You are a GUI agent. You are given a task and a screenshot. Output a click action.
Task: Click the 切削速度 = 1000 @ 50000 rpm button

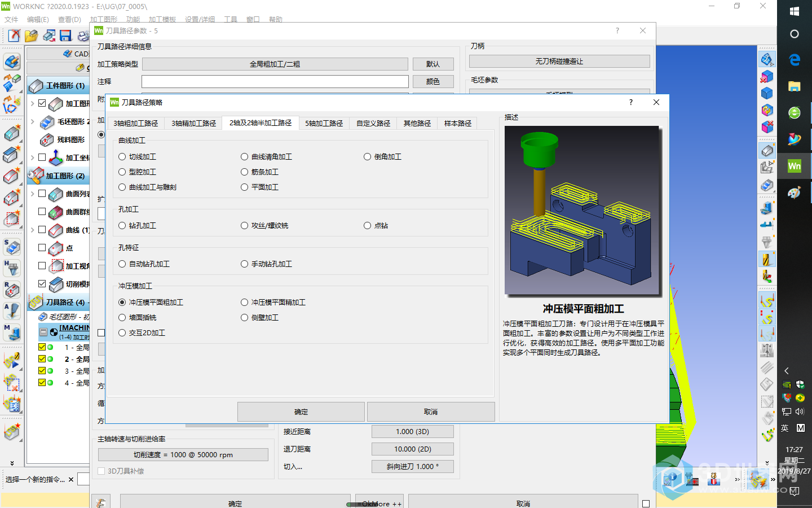[183, 454]
